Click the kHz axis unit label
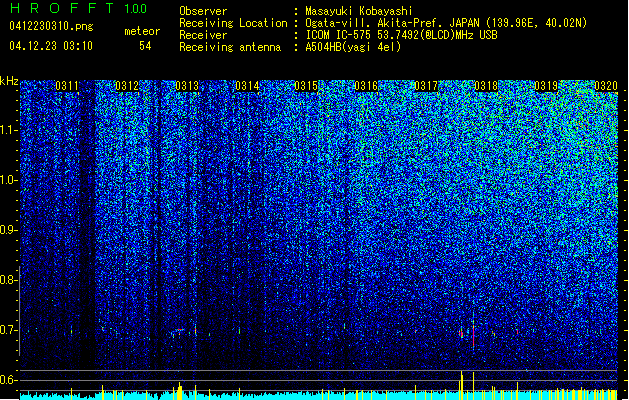This screenshot has width=629, height=400. (9, 81)
